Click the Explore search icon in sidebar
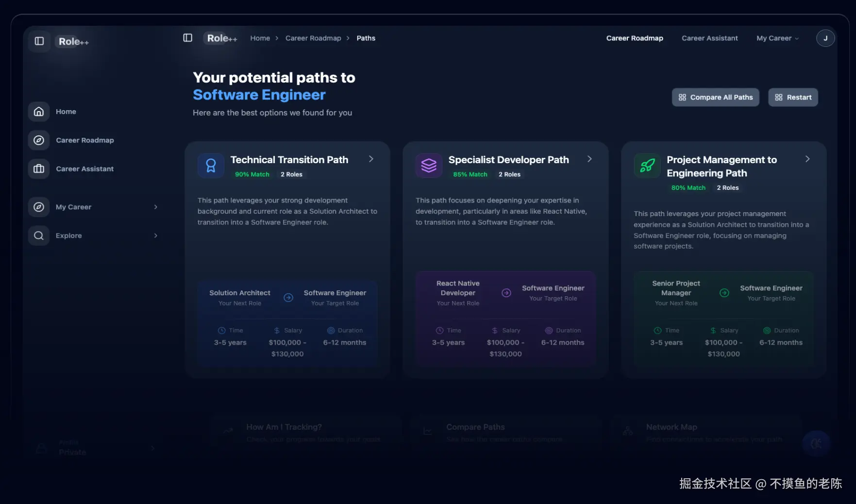Viewport: 856px width, 504px height. 39,235
